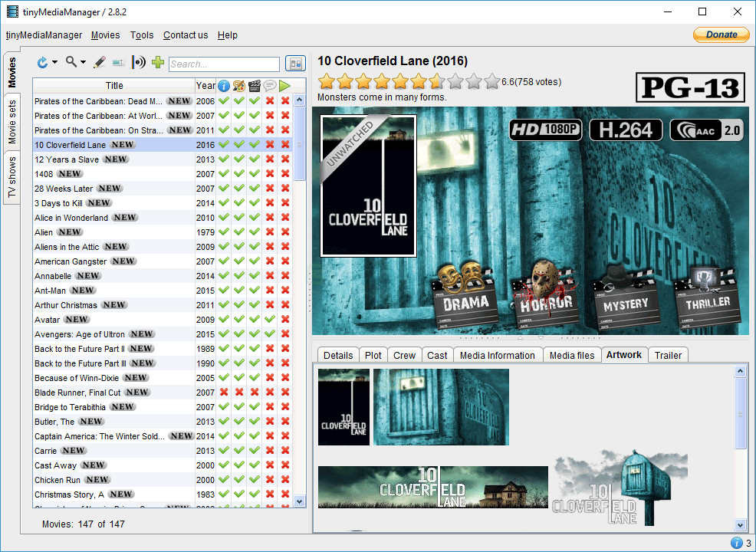Click the blue info icon in status bar
756x552 pixels.
tap(736, 543)
